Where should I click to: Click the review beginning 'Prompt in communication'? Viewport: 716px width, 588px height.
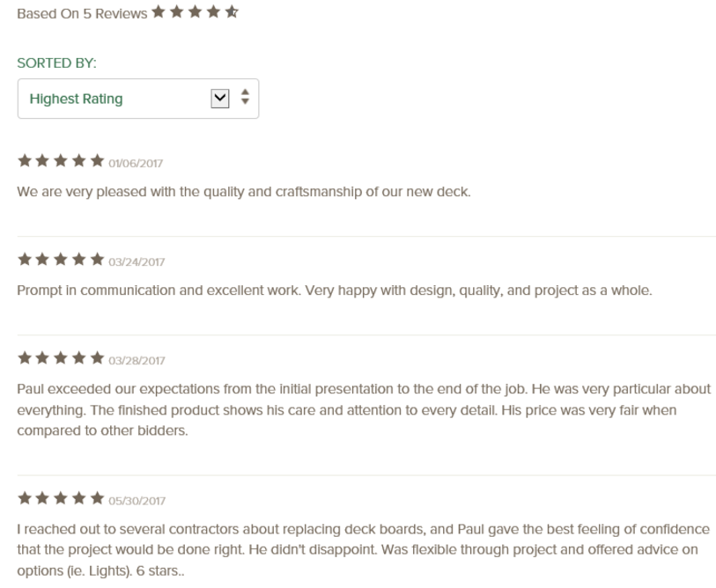[x=335, y=290]
